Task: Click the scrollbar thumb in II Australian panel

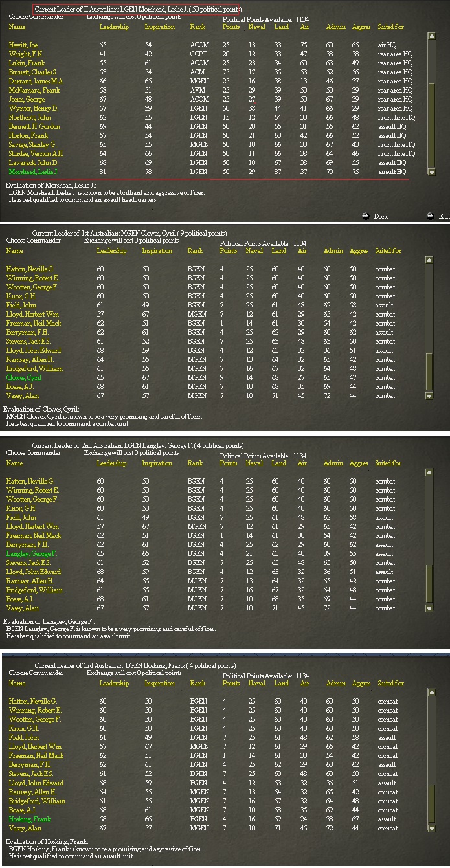Action: click(432, 126)
